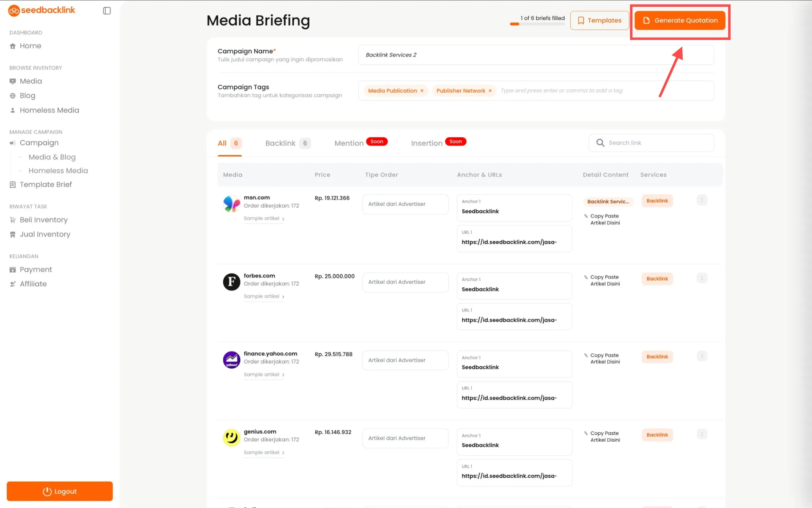
Task: Click the Backlink Servic... template chip for msn.com
Action: 608,202
